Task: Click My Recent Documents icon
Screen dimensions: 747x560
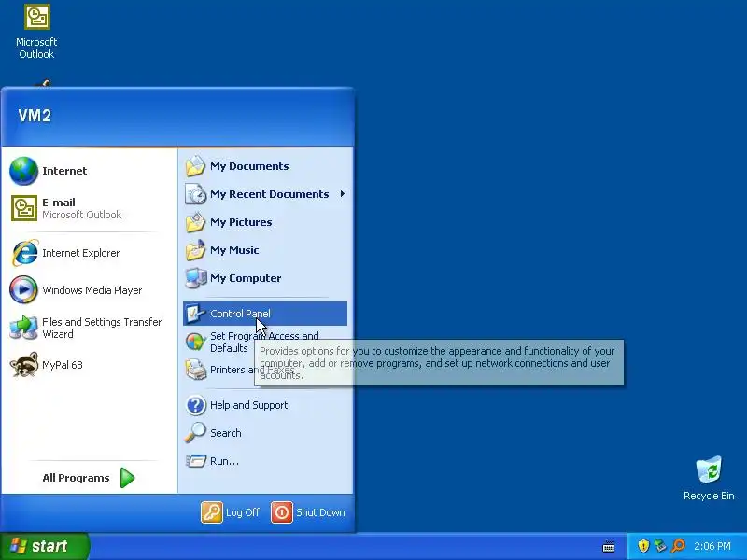Action: 195,194
